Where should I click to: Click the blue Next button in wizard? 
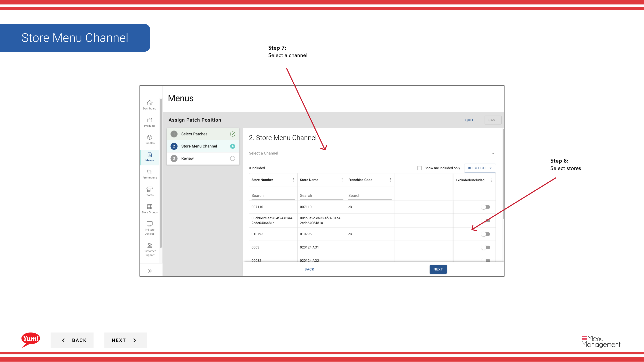click(x=438, y=269)
